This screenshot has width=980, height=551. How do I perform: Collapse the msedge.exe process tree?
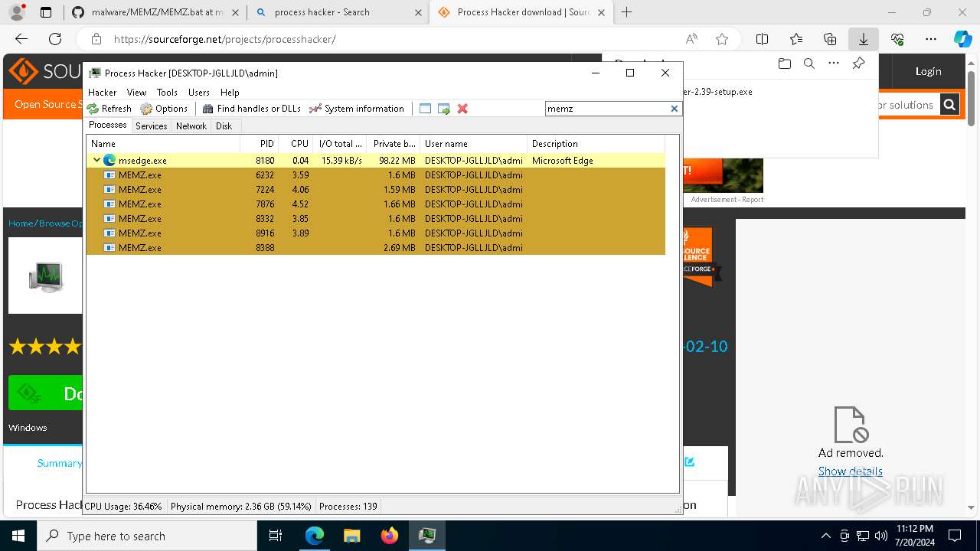pyautogui.click(x=96, y=161)
